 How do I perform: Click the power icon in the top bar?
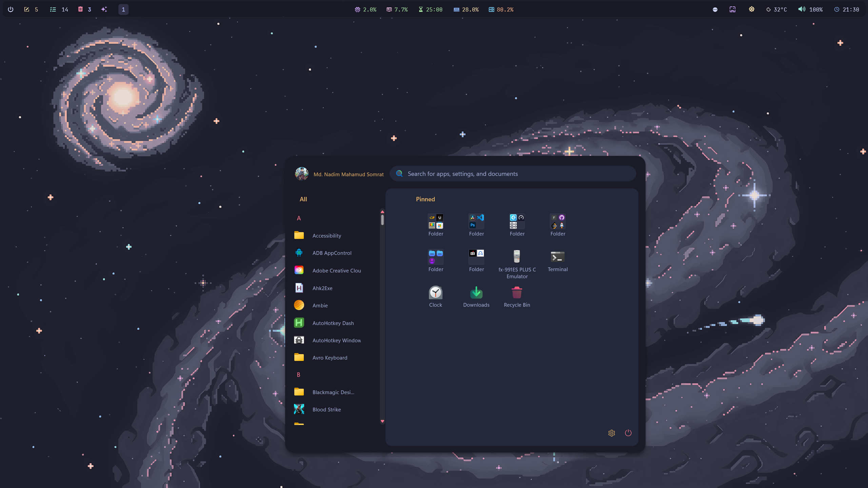pyautogui.click(x=11, y=9)
